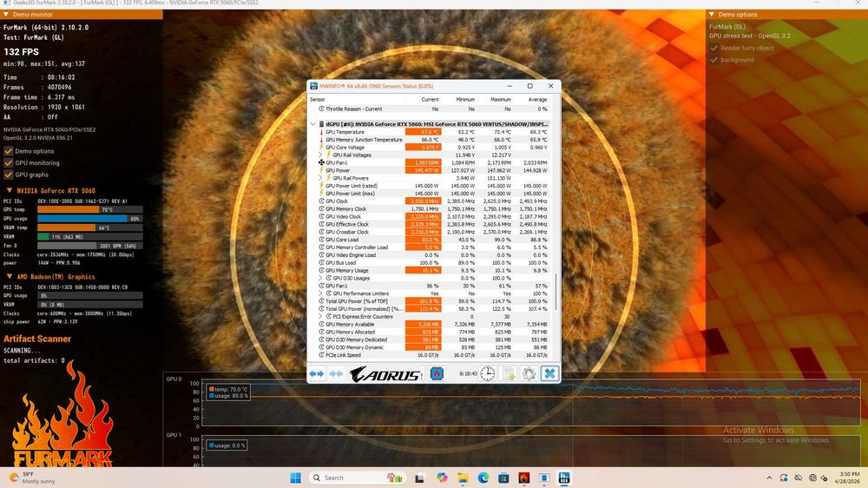This screenshot has width=868, height=488.
Task: Switch to FurMark via its taskbar flame icon
Action: pyautogui.click(x=523, y=478)
